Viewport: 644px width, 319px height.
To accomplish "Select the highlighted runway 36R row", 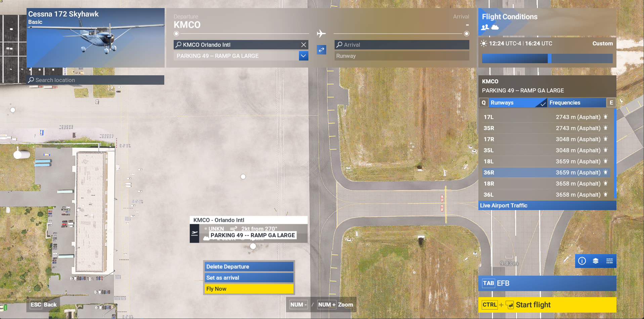I will point(546,172).
